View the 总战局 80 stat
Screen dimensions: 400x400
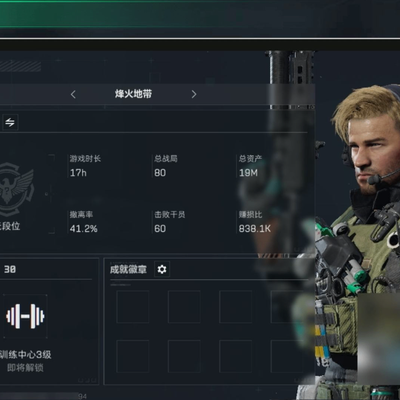[166, 166]
